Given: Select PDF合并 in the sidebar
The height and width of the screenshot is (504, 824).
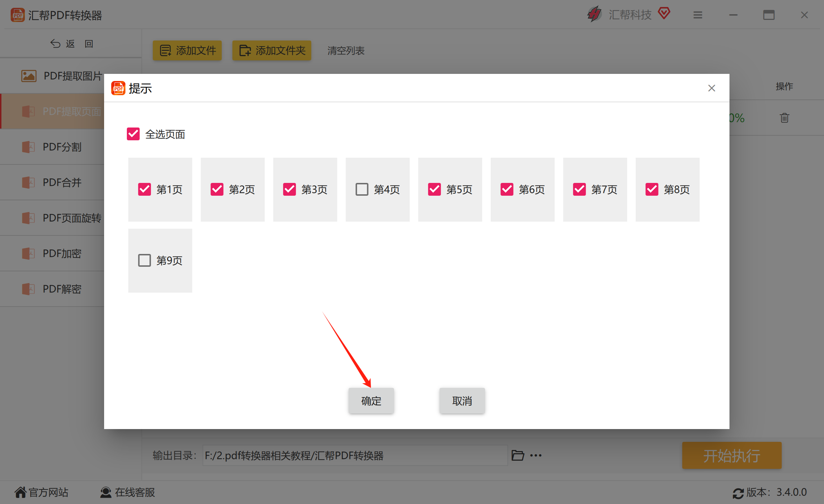Looking at the screenshot, I should (x=52, y=182).
